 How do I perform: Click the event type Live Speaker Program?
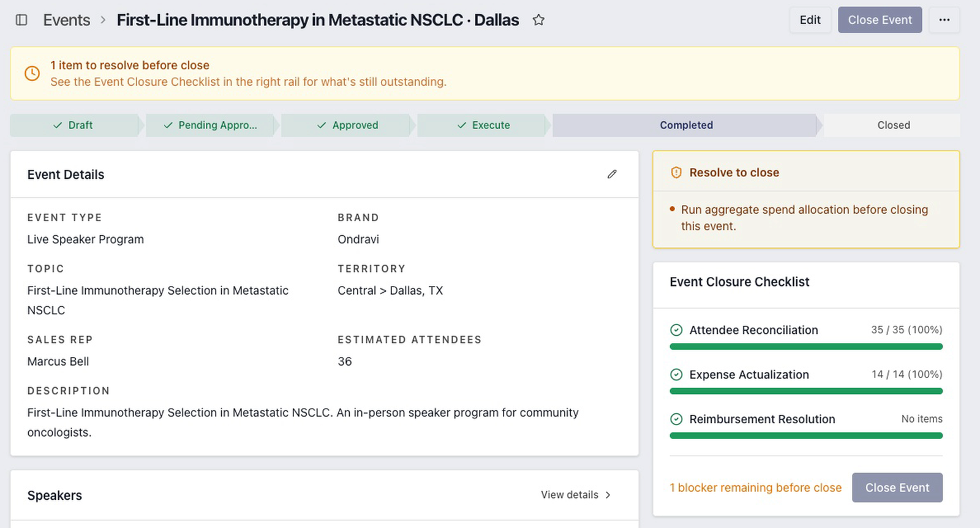(86, 239)
